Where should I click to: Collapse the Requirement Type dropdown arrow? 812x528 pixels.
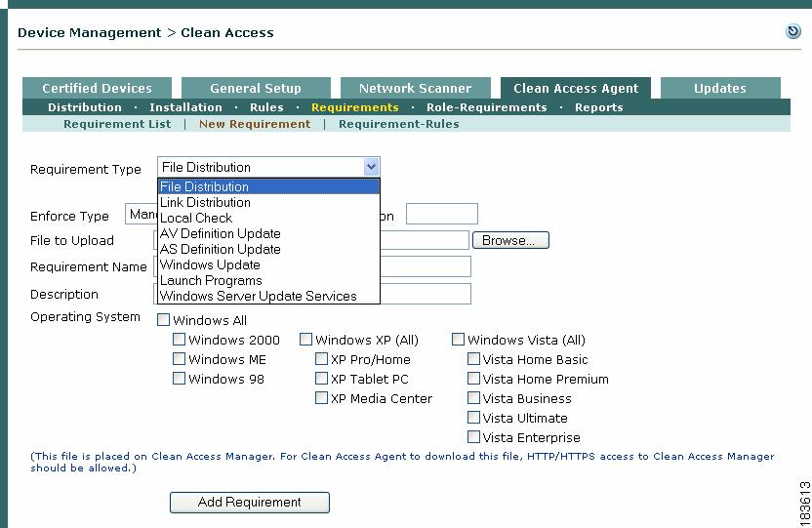click(x=371, y=167)
